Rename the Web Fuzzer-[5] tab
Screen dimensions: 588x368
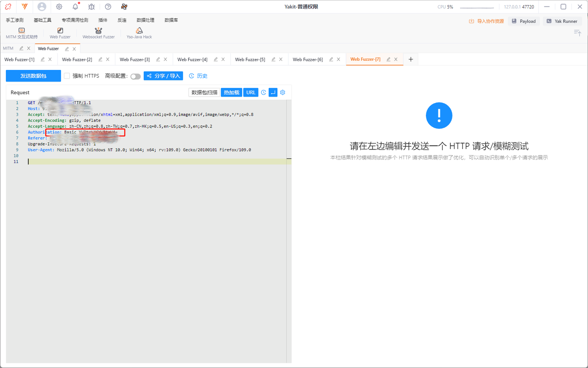[274, 59]
